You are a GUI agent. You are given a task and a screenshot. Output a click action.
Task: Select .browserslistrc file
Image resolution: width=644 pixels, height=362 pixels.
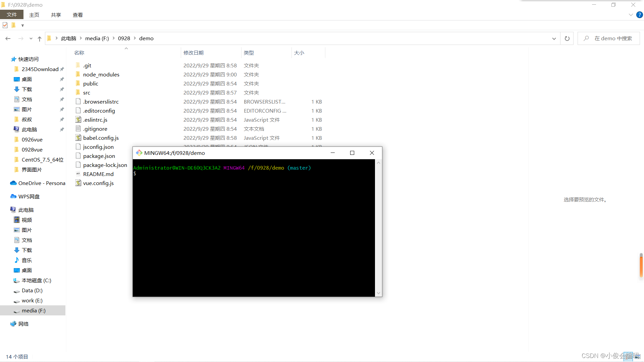click(x=101, y=102)
